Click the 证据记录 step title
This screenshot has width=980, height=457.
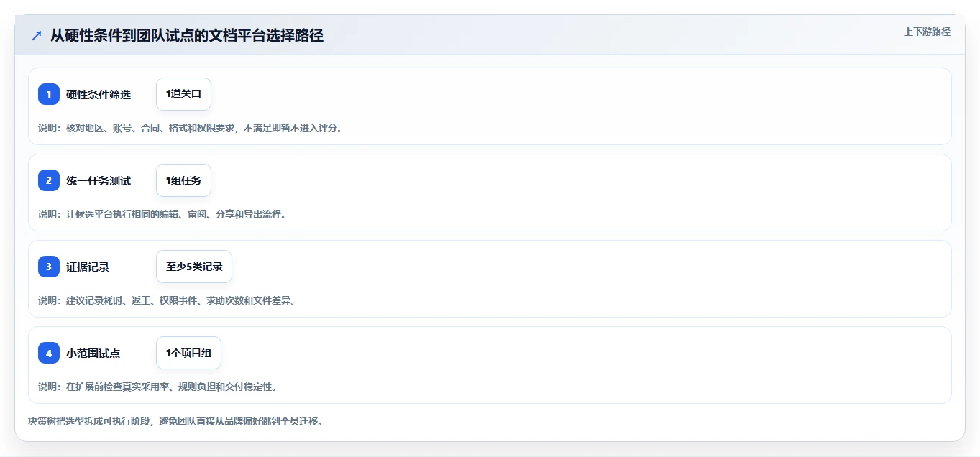88,267
